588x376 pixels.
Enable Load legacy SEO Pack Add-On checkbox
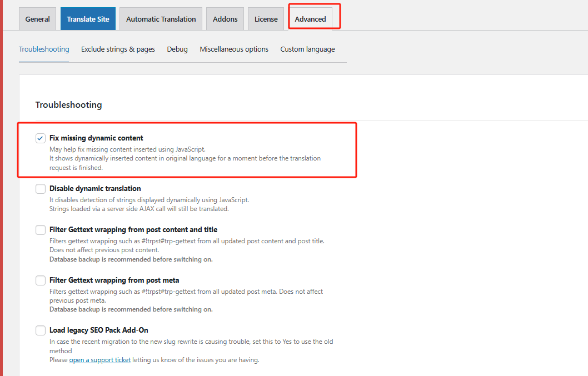coord(41,330)
